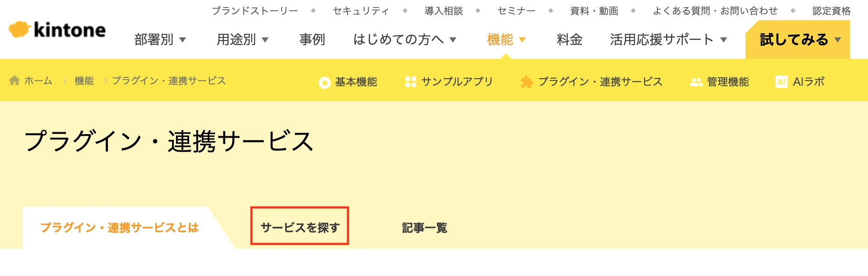868x276 pixels.
Task: Open the よくある質問・お問い合わせ link
Action: (x=715, y=11)
